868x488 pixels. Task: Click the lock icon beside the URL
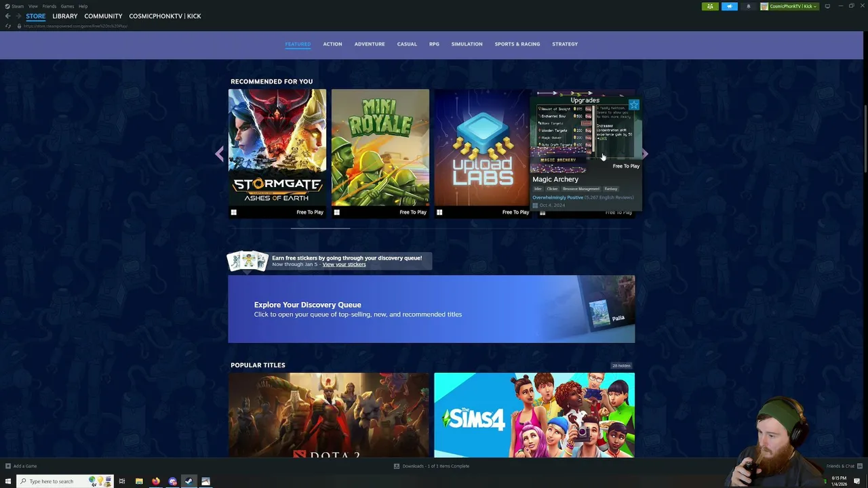coord(19,26)
